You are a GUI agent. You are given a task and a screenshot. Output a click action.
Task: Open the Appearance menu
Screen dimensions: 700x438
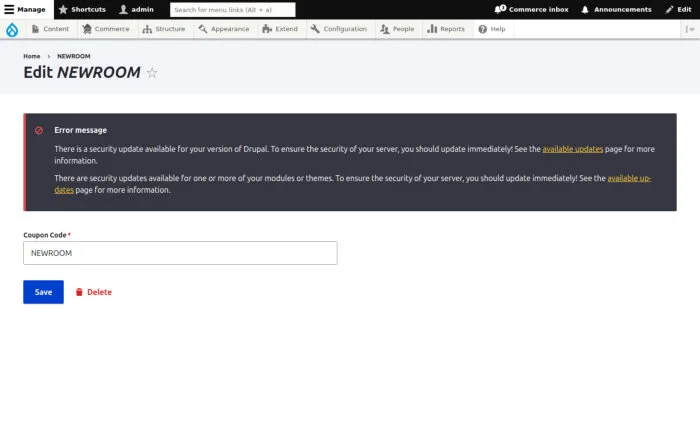tap(224, 29)
